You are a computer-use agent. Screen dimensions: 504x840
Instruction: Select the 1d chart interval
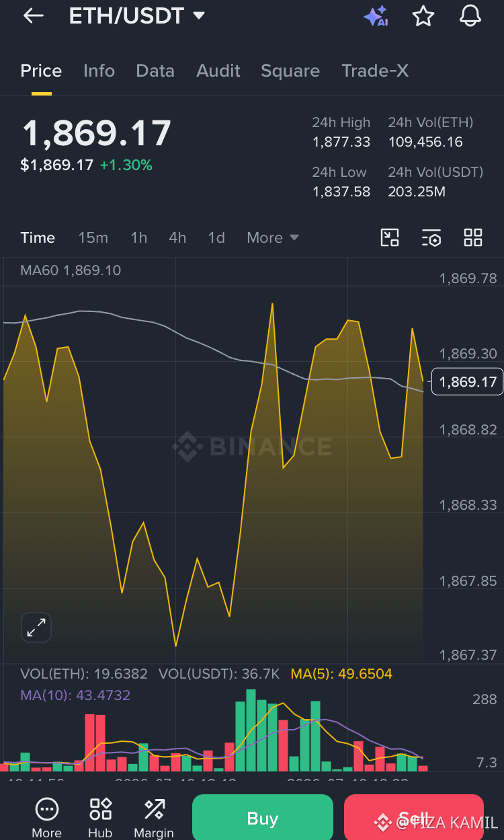(x=216, y=237)
